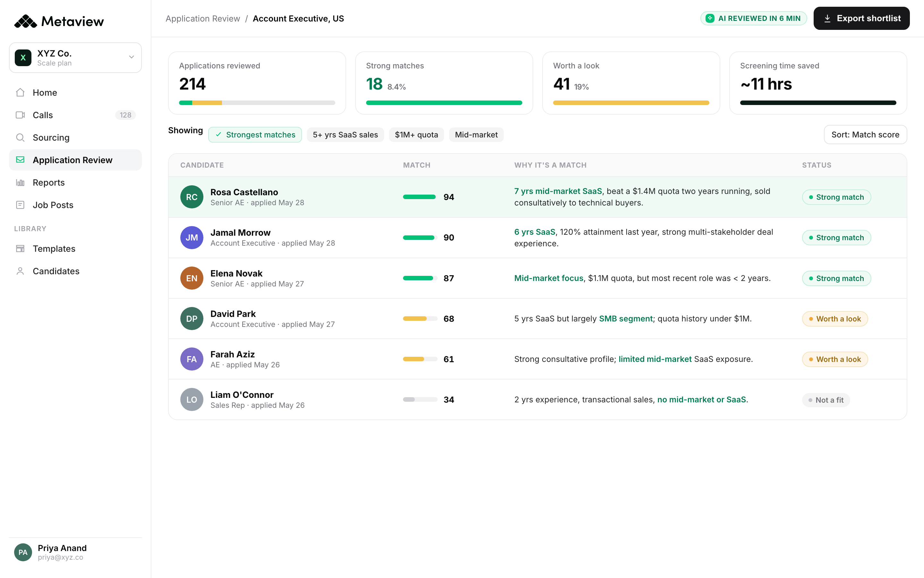
Task: Click the yellow Worth a look progress bar
Action: pyautogui.click(x=631, y=102)
